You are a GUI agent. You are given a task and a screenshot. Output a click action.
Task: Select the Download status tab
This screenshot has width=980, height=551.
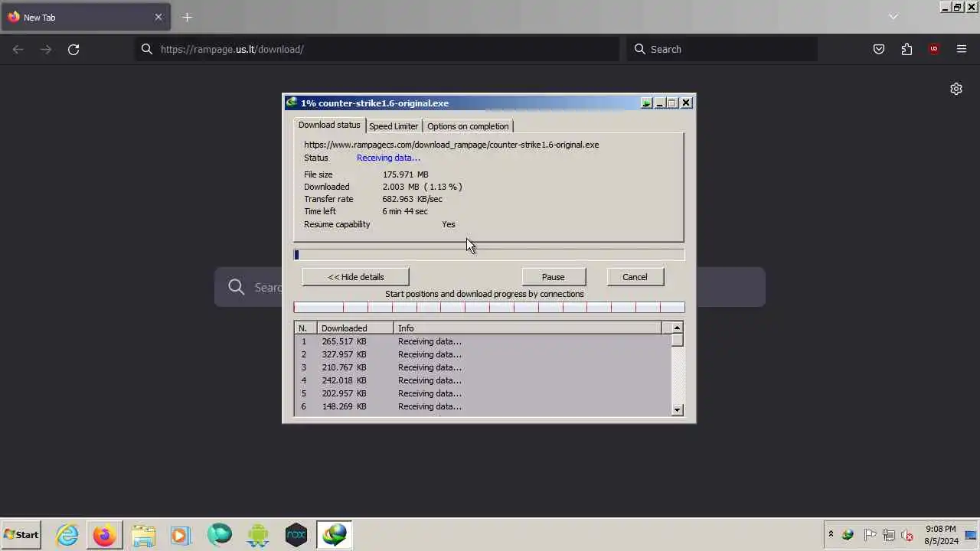pos(329,125)
